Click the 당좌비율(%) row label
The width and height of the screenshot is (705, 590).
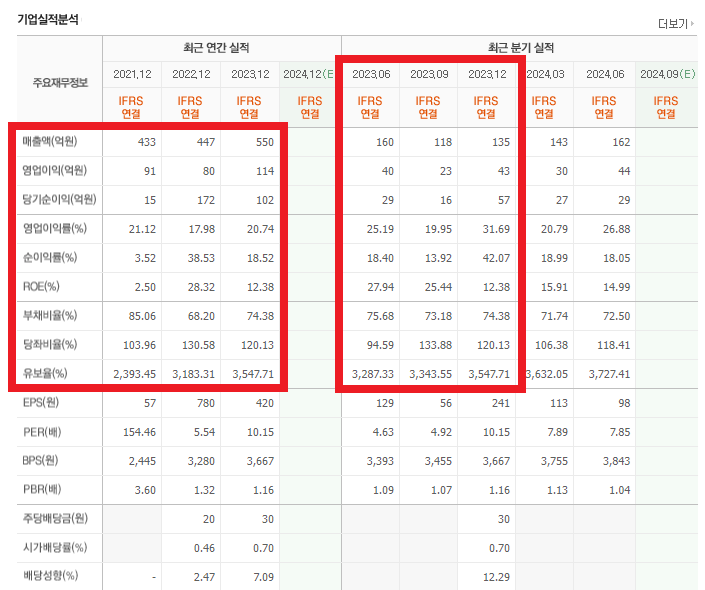pyautogui.click(x=50, y=344)
